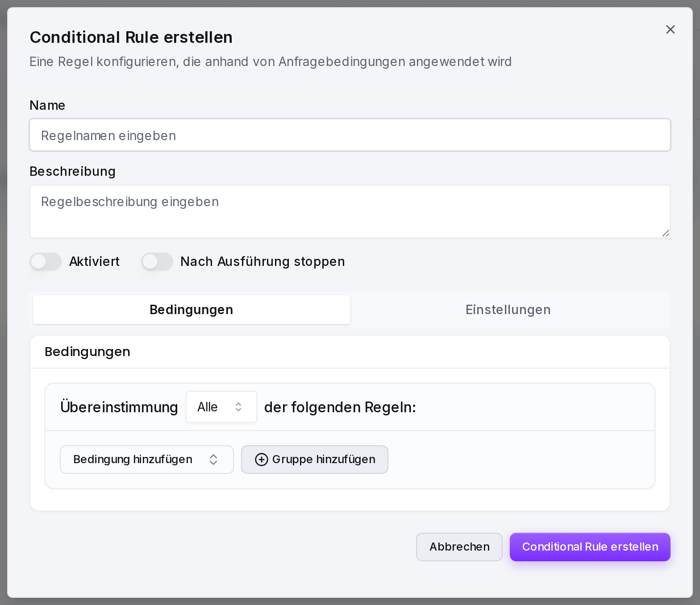
Task: Switch to the Bedingungen tab
Action: click(192, 310)
